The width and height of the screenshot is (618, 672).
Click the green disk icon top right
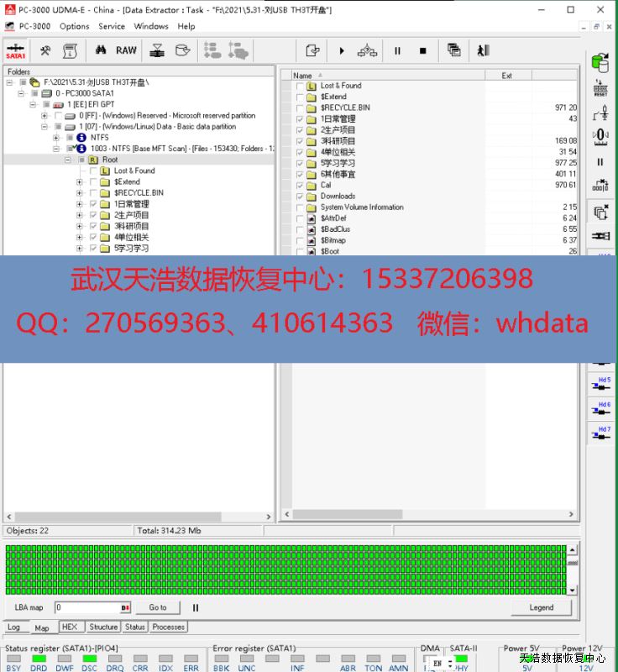coord(600,63)
